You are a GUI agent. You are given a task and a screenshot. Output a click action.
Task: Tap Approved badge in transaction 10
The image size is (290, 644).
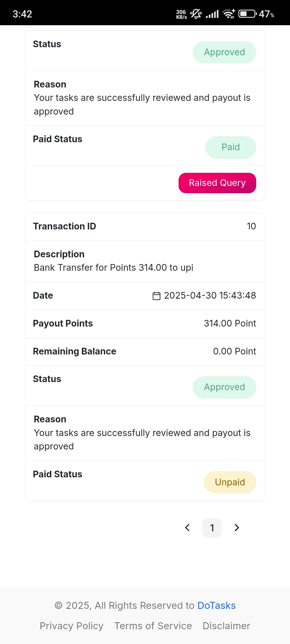(224, 387)
